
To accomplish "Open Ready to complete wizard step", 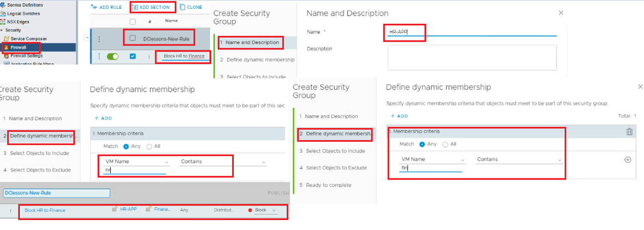I will pyautogui.click(x=325, y=185).
